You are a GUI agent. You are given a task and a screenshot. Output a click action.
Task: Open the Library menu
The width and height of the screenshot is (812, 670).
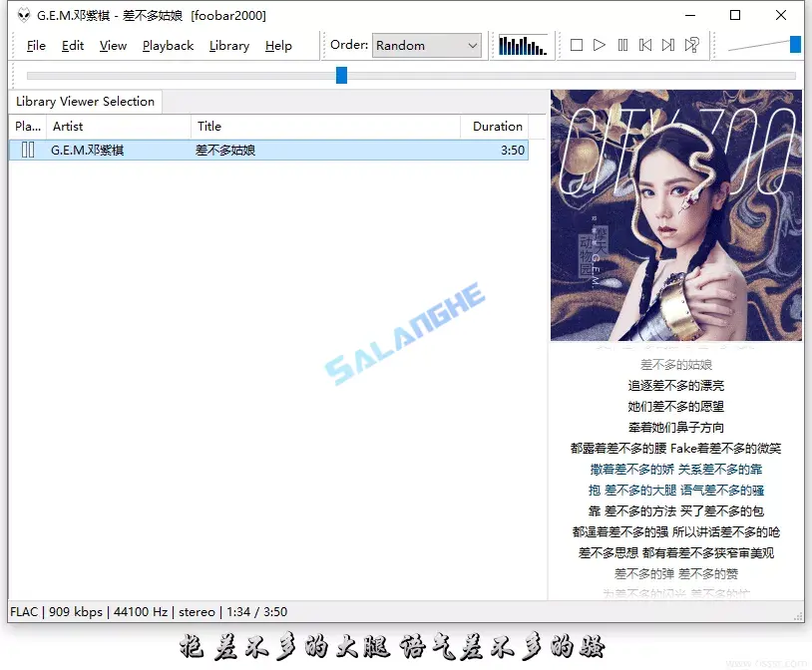click(x=228, y=45)
